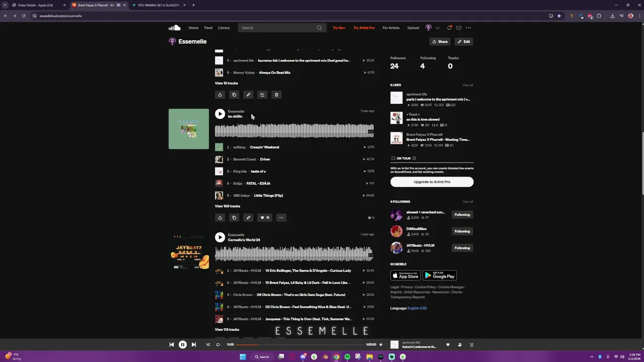This screenshot has height=362, width=644.
Task: Play the im chillin playlist
Action: [220, 114]
